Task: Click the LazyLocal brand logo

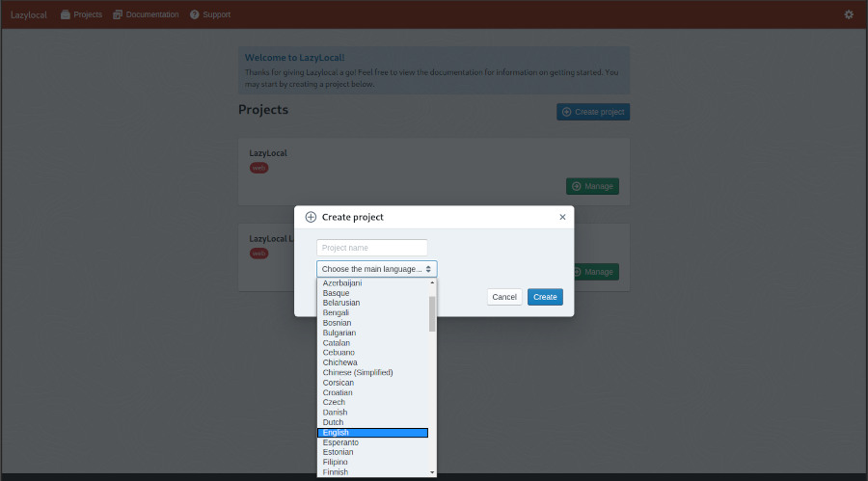Action: tap(29, 14)
